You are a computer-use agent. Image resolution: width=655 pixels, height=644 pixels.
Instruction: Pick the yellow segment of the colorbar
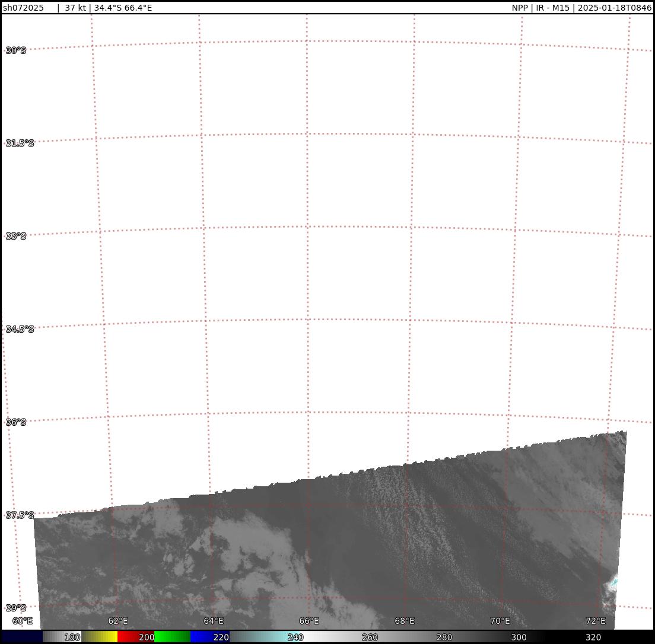100,637
